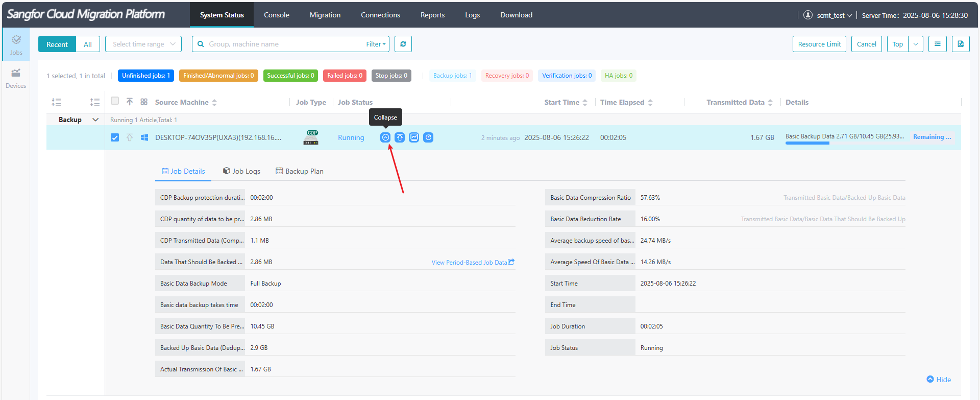Open the Connections menu
980x400 pixels.
(380, 15)
